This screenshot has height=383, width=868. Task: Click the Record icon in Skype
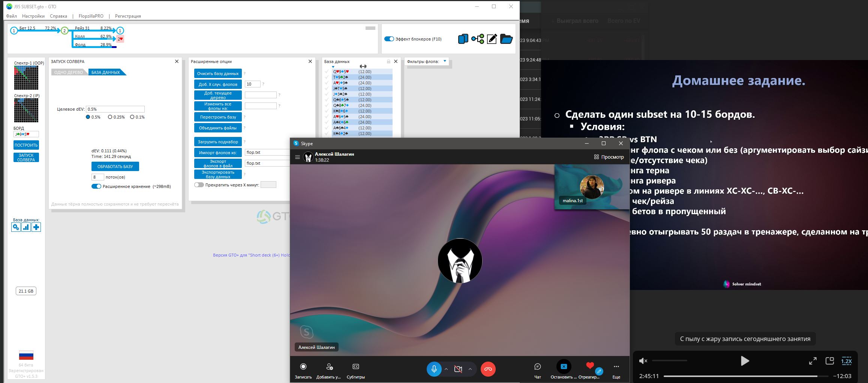pyautogui.click(x=303, y=366)
